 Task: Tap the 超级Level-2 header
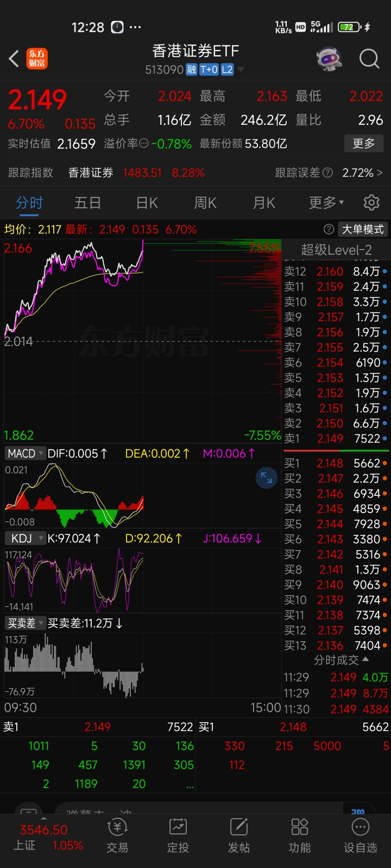tap(337, 250)
